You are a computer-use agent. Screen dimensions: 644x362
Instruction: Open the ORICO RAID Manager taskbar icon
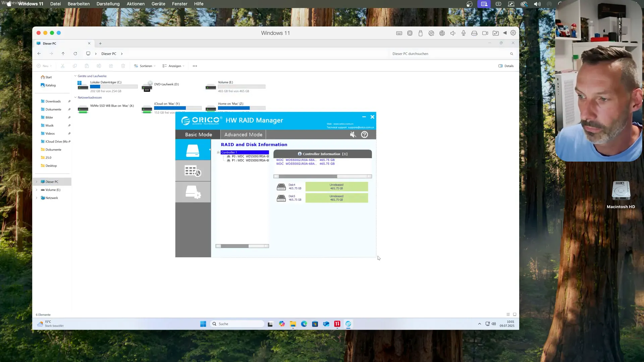pos(348,324)
